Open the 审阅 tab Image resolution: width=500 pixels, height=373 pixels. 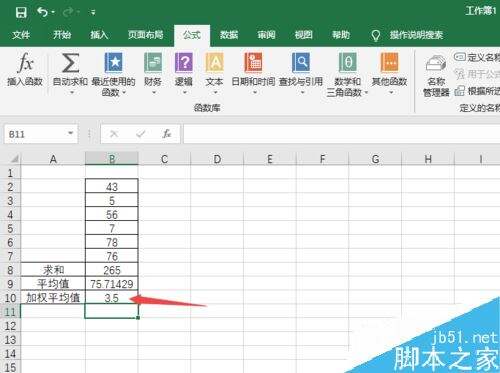(266, 35)
